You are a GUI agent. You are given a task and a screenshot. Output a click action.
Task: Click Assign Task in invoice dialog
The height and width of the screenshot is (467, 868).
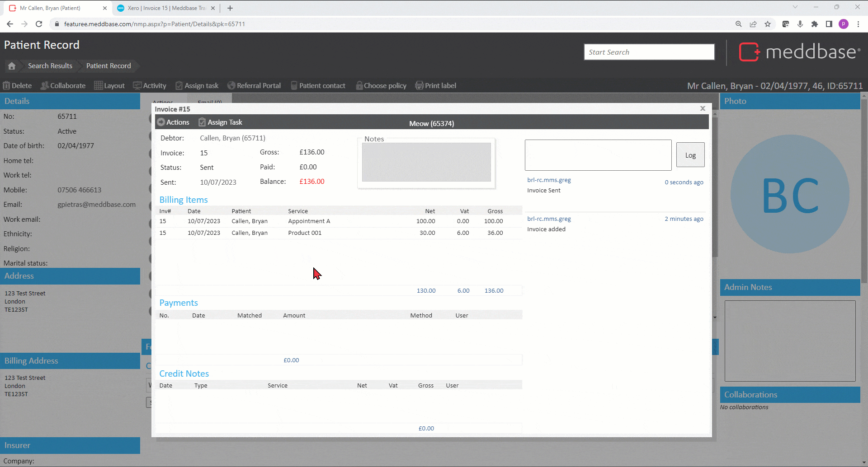point(220,122)
